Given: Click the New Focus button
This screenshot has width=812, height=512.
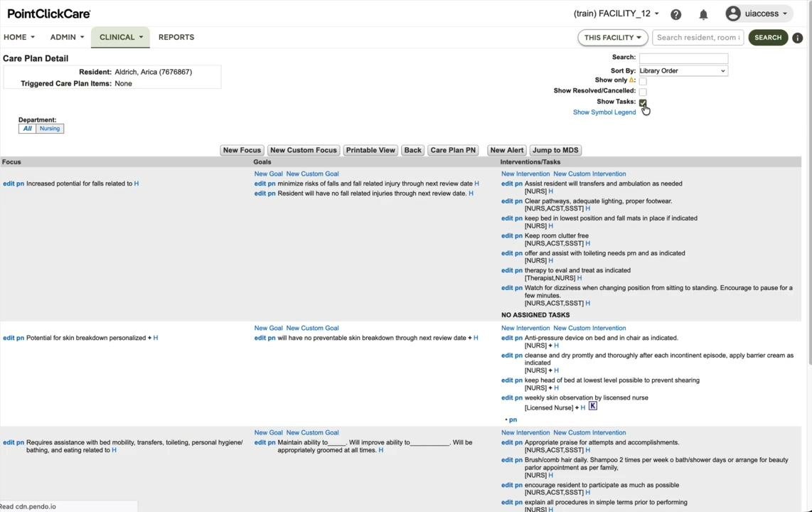Looking at the screenshot, I should pos(242,150).
